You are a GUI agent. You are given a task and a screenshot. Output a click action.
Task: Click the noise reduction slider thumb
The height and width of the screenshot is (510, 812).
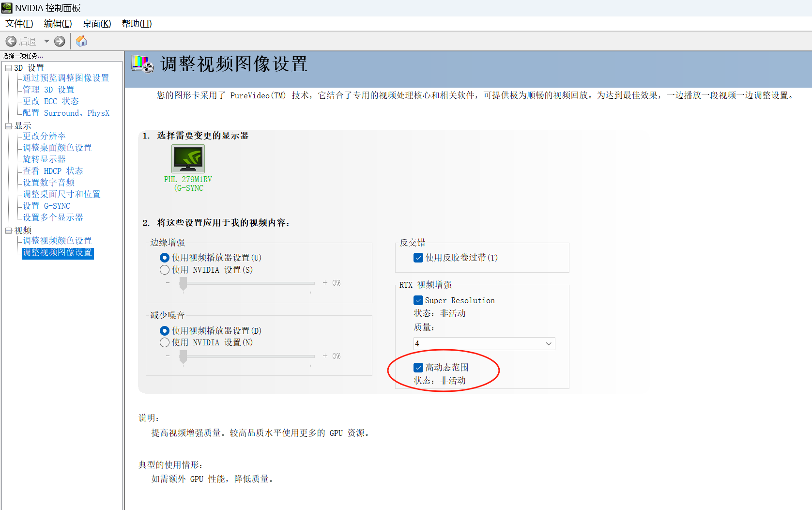[x=183, y=357]
